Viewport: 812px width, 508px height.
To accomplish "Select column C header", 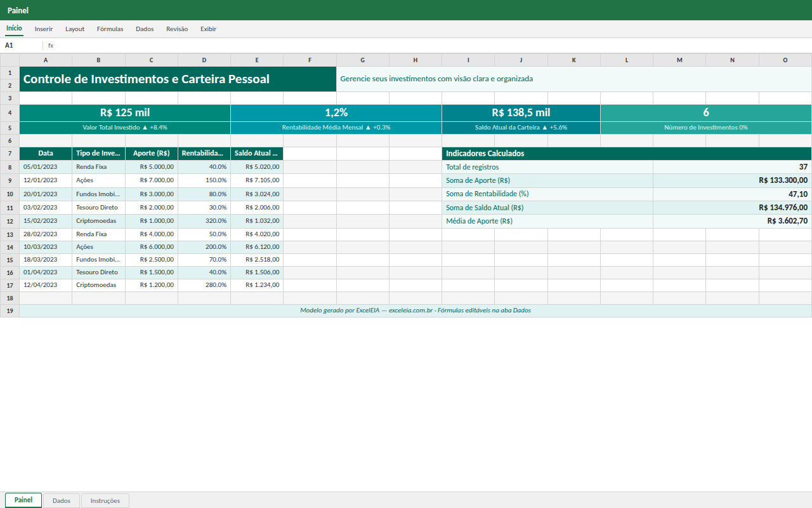I will [152, 60].
